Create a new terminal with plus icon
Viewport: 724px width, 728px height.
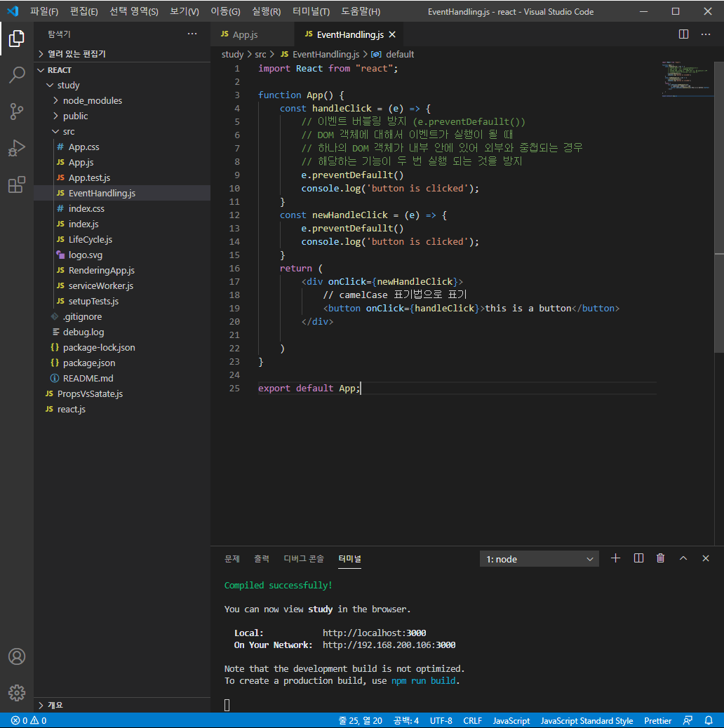click(616, 558)
